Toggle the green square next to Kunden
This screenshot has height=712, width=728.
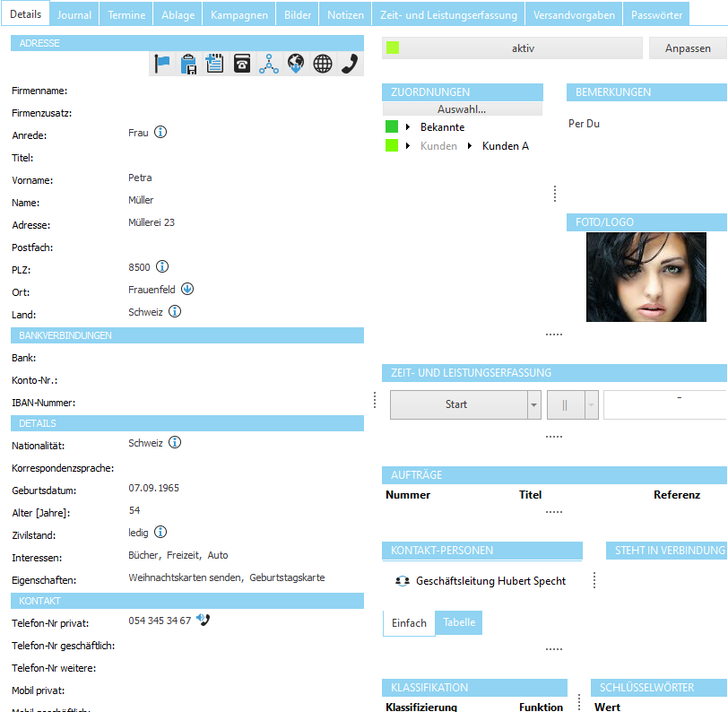pyautogui.click(x=393, y=145)
